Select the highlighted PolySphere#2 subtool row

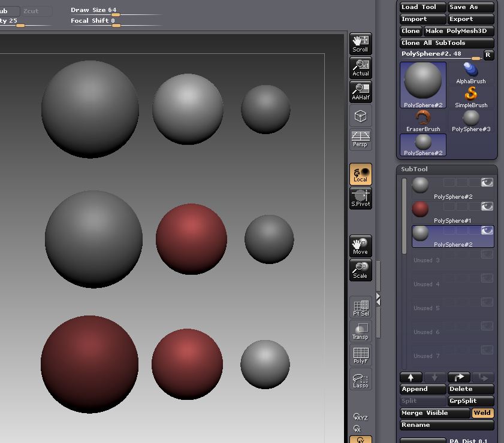[452, 236]
